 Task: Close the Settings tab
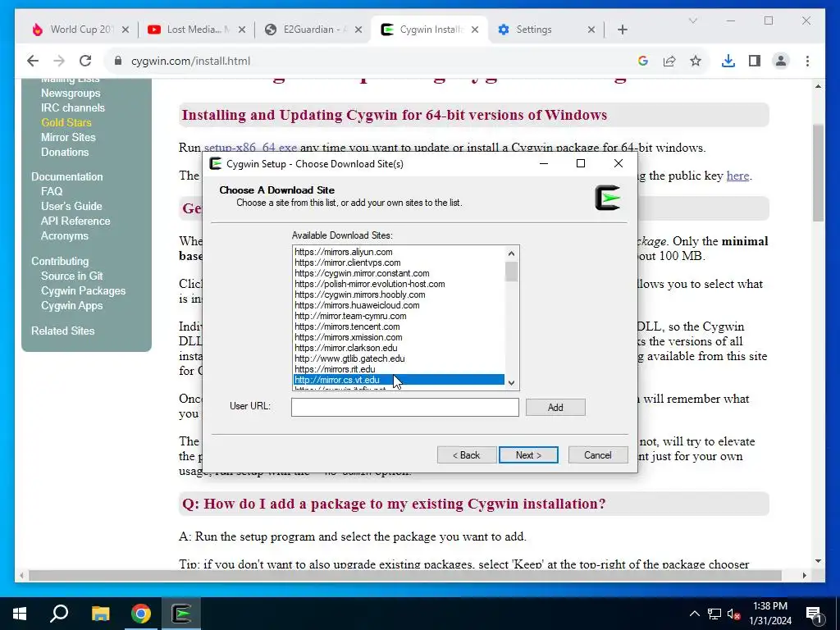pyautogui.click(x=591, y=30)
